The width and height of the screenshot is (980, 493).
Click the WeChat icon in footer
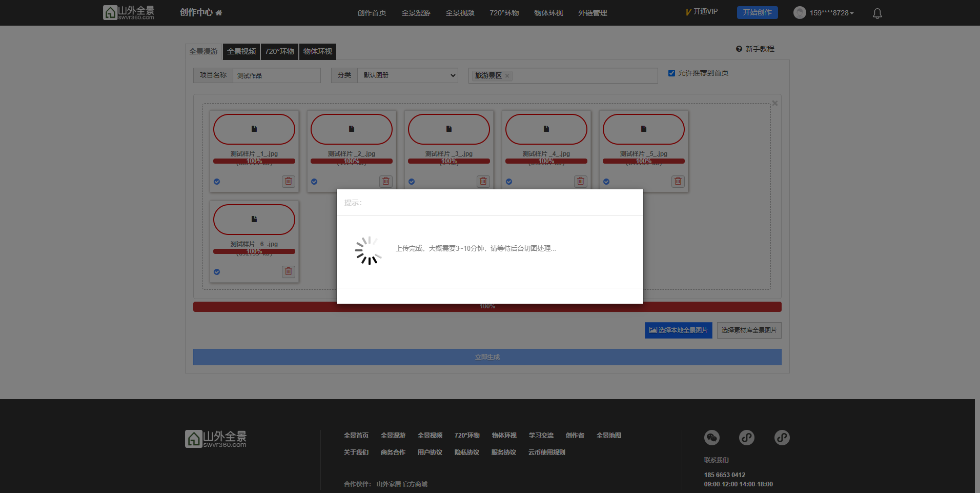(711, 437)
